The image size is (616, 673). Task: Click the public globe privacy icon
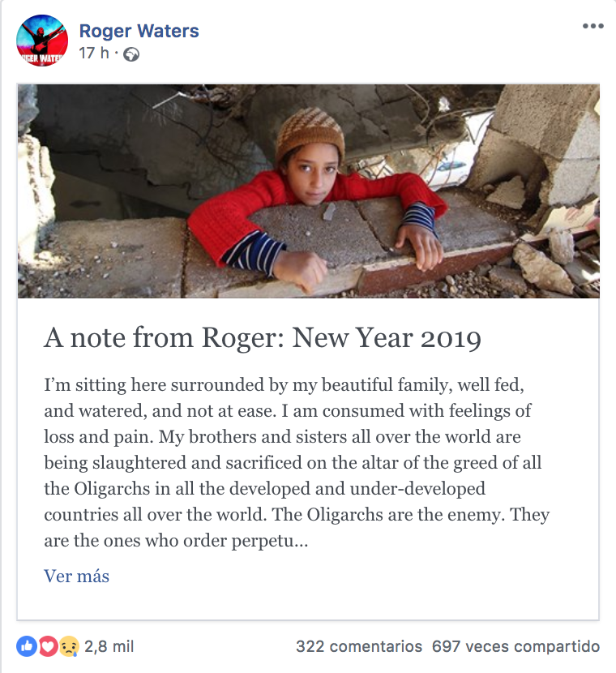coord(131,54)
